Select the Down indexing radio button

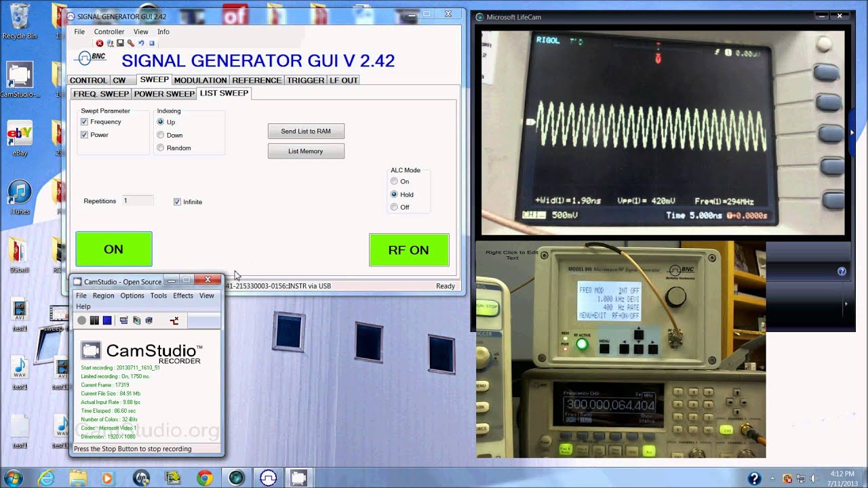pos(161,135)
